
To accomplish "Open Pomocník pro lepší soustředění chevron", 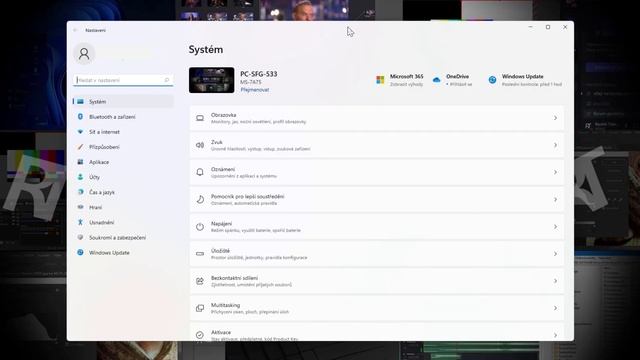I will 555,199.
